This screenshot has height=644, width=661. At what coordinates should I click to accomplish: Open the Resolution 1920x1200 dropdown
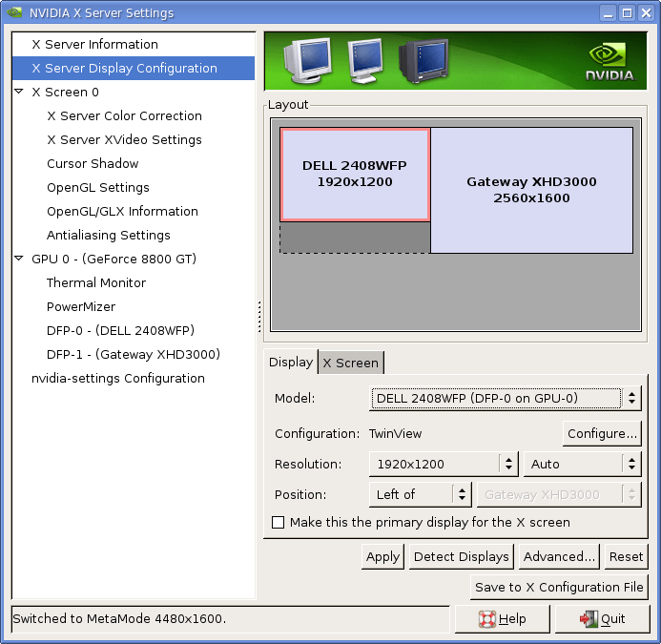[x=444, y=464]
